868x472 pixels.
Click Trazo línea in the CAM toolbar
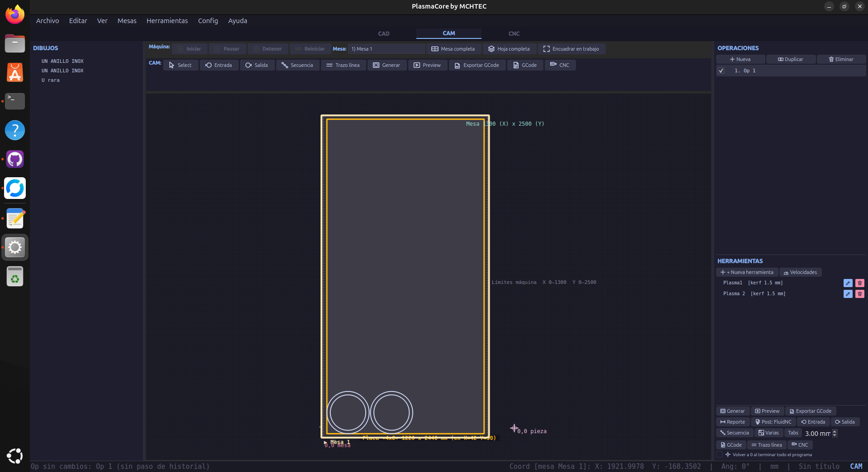click(x=343, y=65)
